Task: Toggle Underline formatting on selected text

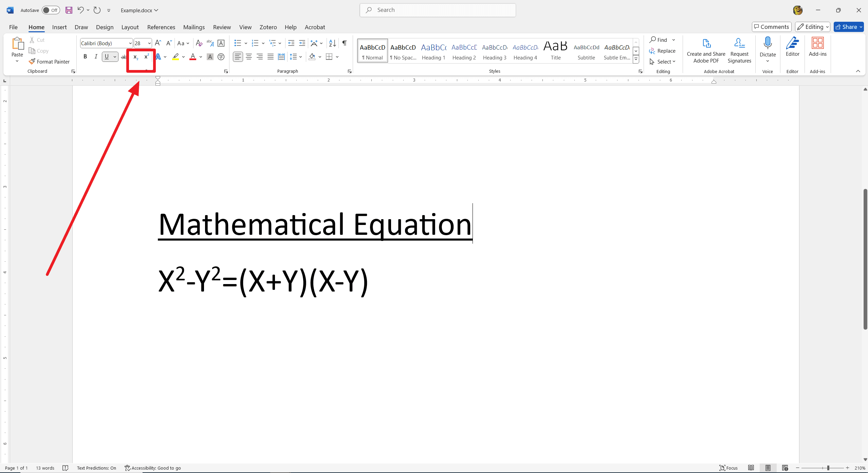Action: [x=107, y=56]
